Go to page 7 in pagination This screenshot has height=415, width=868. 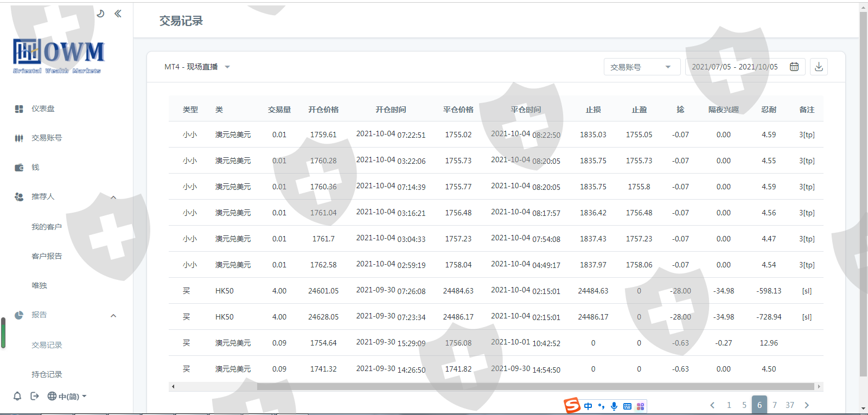pos(775,405)
